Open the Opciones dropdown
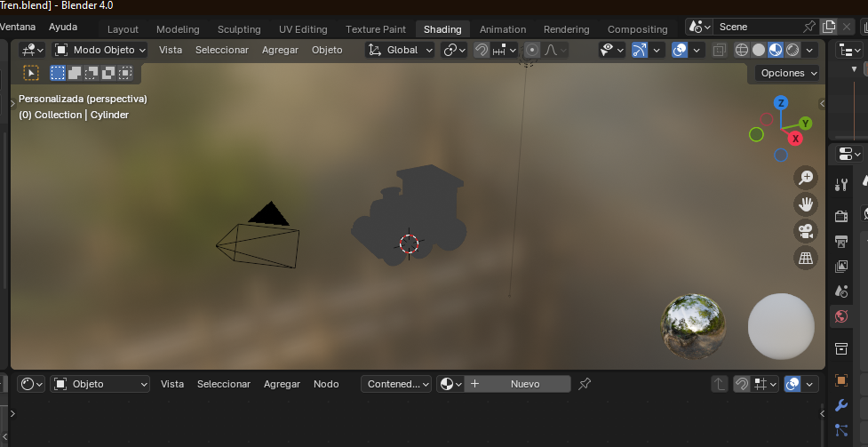Image resolution: width=868 pixels, height=447 pixels. 786,73
